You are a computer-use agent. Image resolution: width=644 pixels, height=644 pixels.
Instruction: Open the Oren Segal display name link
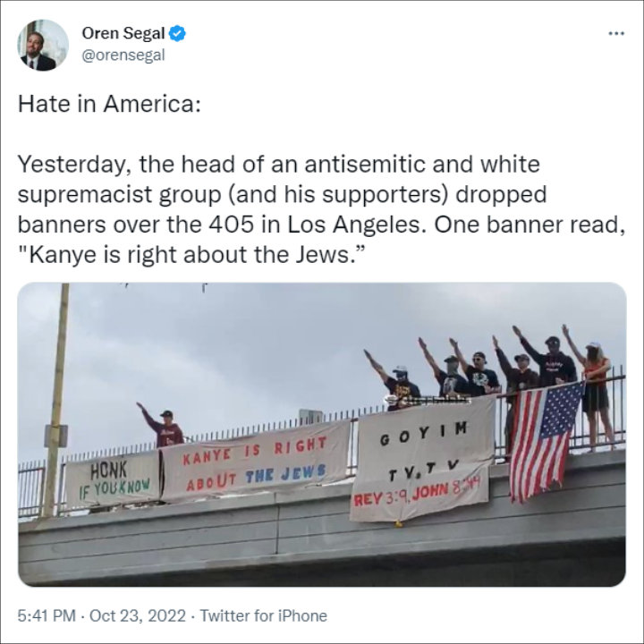click(x=123, y=33)
